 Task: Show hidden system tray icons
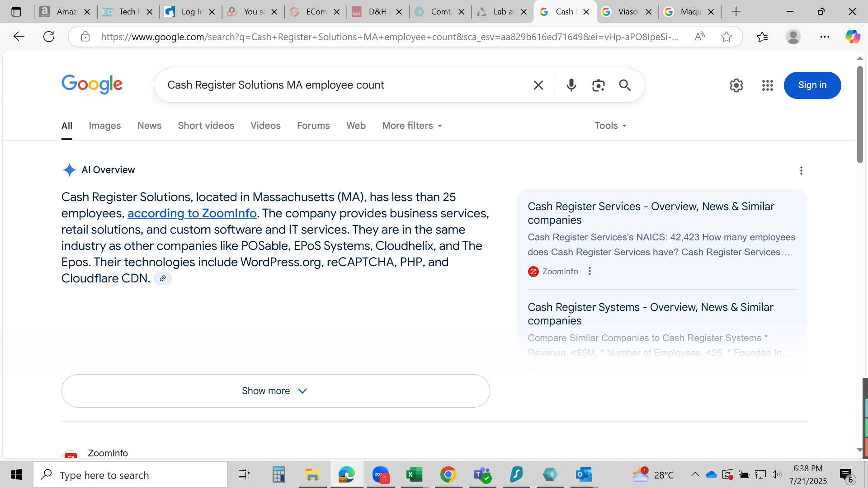[x=695, y=474]
